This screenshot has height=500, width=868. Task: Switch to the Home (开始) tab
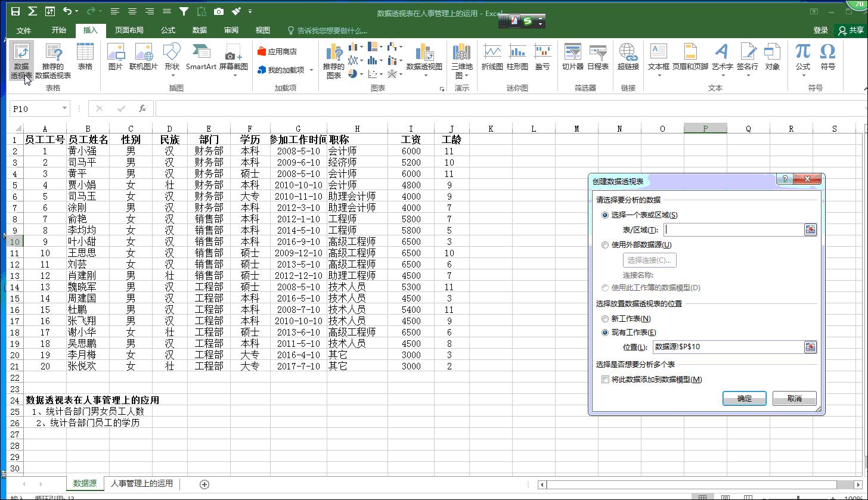[58, 30]
